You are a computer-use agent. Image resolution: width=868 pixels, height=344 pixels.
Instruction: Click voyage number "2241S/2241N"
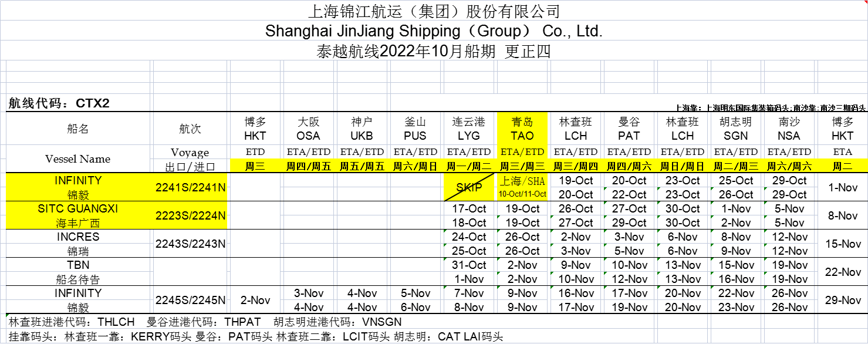190,187
